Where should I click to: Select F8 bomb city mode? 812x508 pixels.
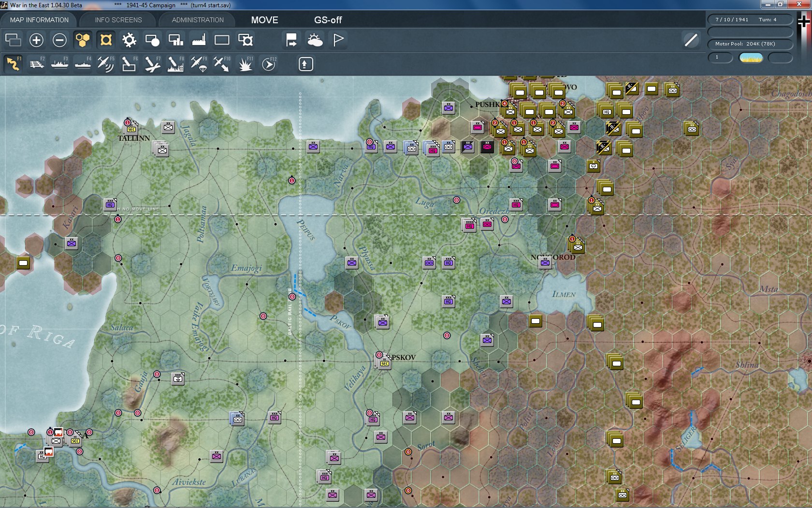pyautogui.click(x=175, y=64)
